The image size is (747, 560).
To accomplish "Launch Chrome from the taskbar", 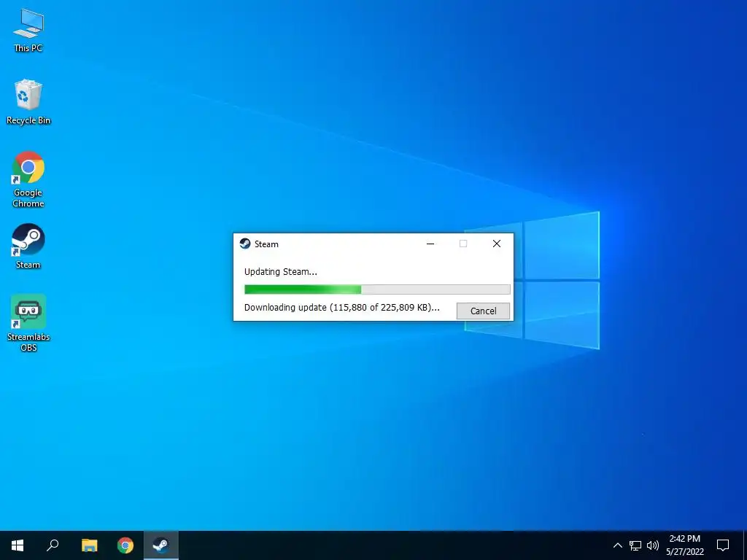I will coord(125,545).
